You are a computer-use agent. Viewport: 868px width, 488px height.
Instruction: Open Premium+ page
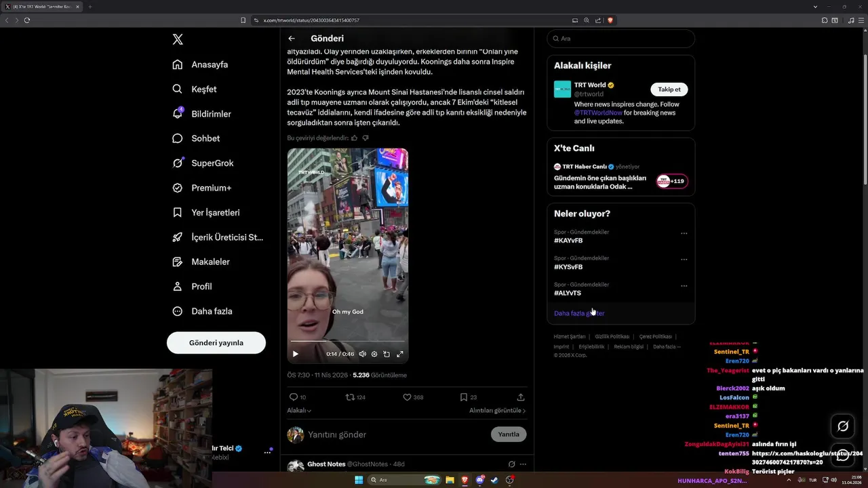click(201, 188)
